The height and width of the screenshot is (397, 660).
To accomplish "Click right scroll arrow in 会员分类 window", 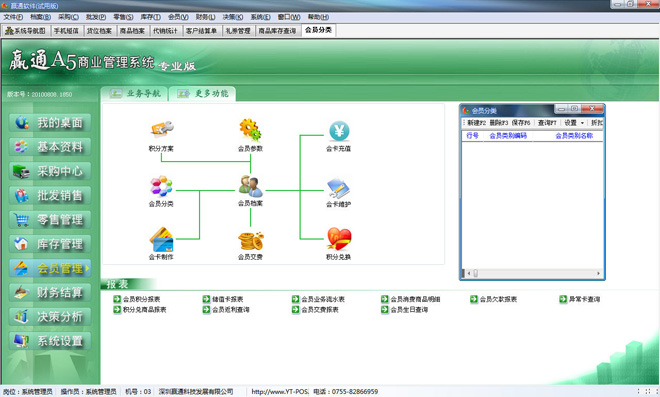I will [x=598, y=273].
